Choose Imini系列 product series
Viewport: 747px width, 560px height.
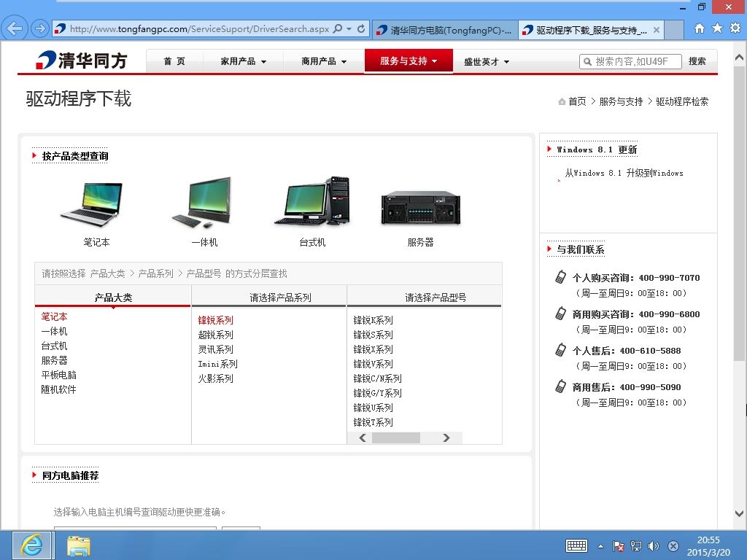pyautogui.click(x=217, y=364)
